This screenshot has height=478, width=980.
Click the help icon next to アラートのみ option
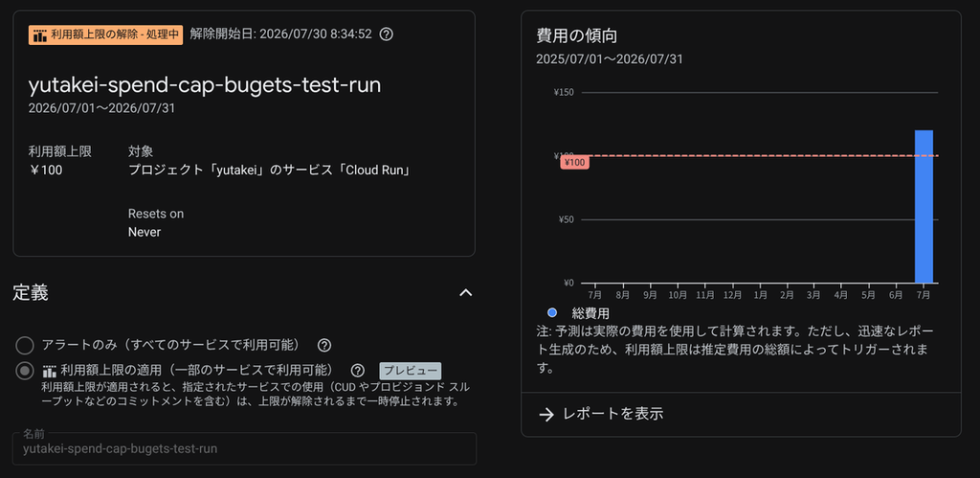[324, 346]
